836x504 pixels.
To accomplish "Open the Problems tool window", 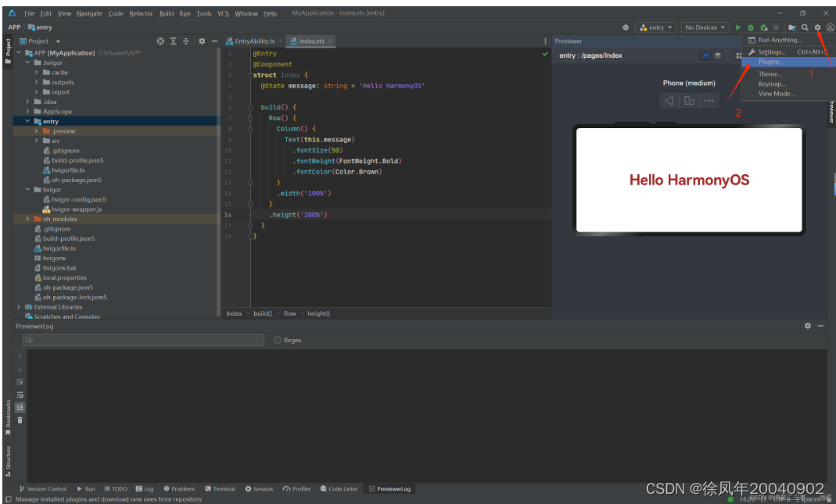I will [179, 488].
